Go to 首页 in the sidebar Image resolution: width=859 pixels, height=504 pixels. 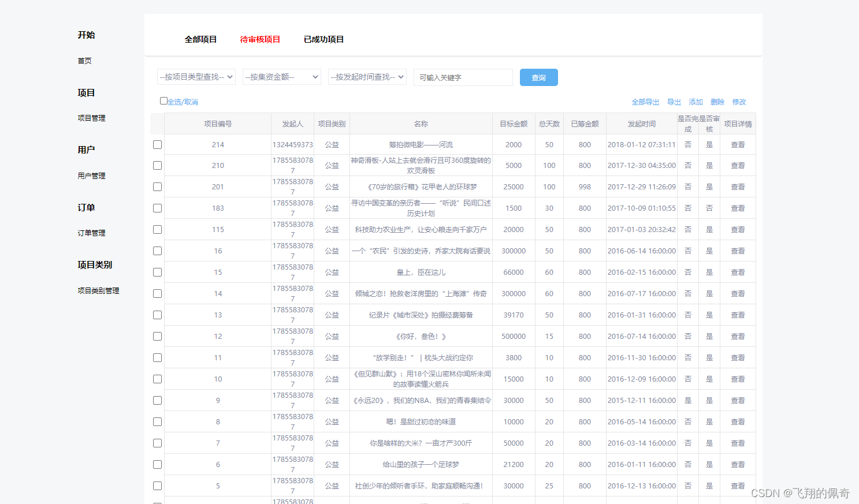click(x=84, y=61)
